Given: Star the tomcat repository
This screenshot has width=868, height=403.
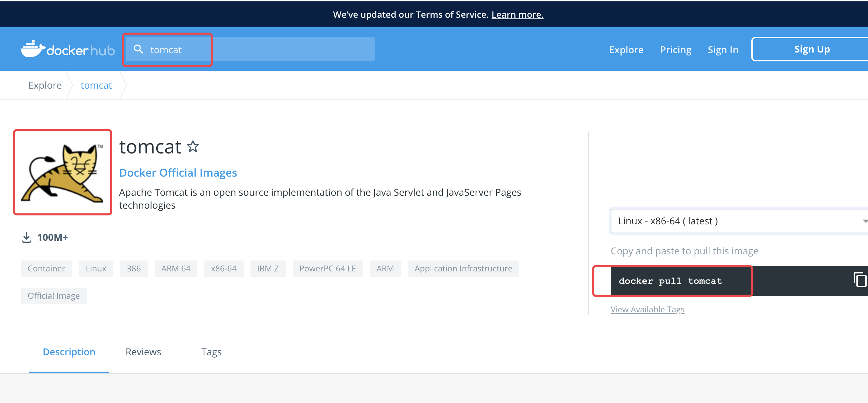Looking at the screenshot, I should click(x=193, y=147).
